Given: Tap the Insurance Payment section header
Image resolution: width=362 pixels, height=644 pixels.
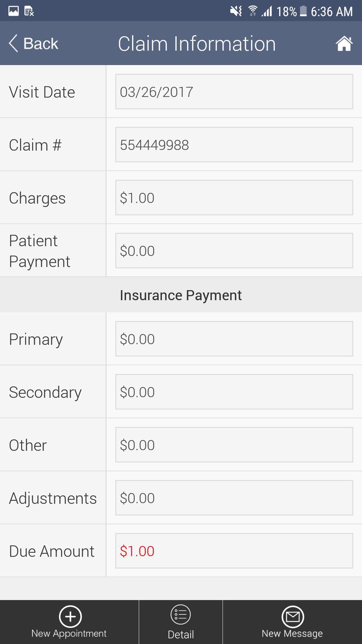Looking at the screenshot, I should click(181, 295).
